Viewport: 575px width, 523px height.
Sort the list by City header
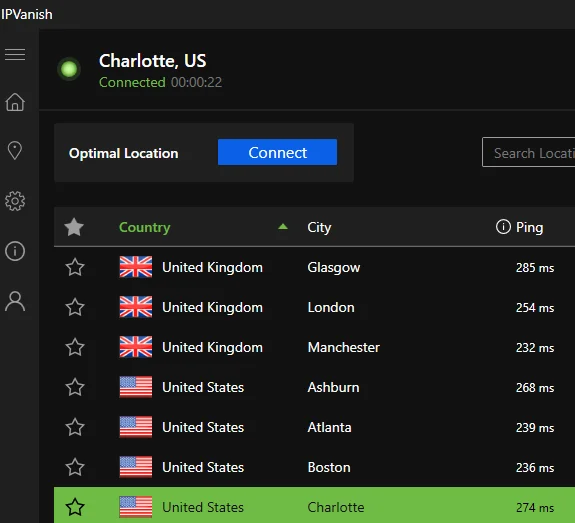click(x=319, y=228)
